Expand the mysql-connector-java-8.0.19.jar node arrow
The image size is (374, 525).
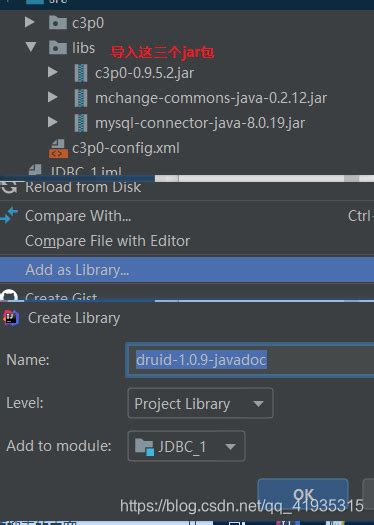(53, 122)
